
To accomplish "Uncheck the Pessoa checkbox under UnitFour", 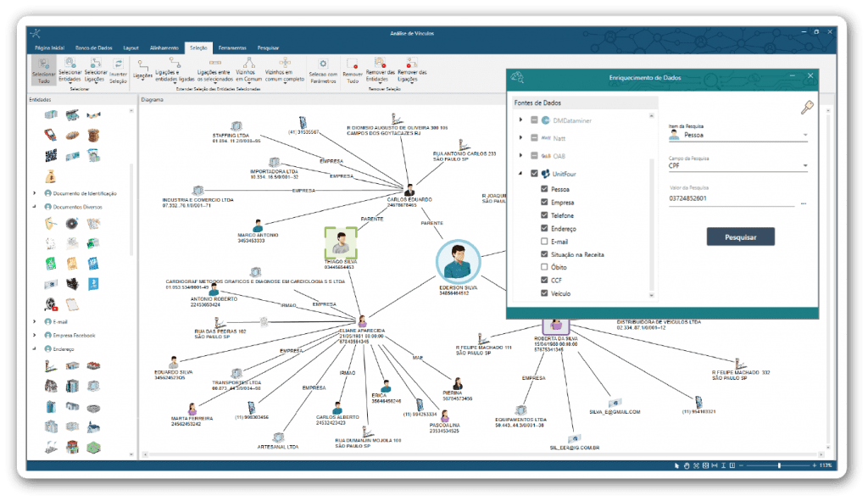I will [544, 189].
